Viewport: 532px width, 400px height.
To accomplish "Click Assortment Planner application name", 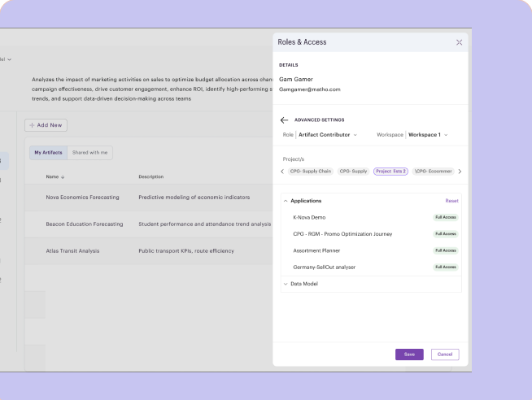I will click(316, 250).
